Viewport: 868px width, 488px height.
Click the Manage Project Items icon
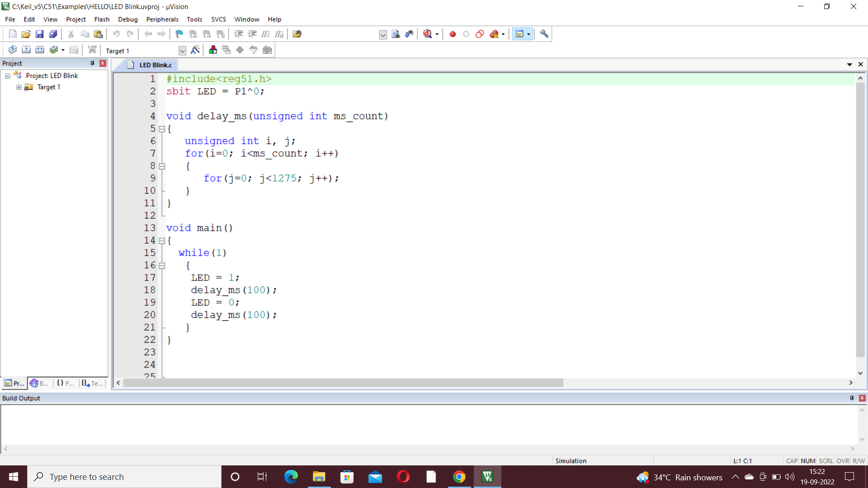pos(213,50)
